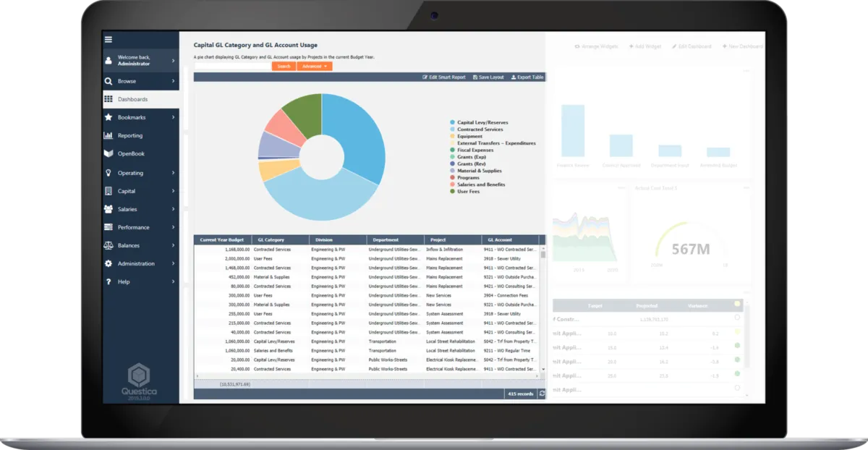This screenshot has height=450, width=868.
Task: Toggle Salaries and Benefits legend entry
Action: tap(478, 184)
